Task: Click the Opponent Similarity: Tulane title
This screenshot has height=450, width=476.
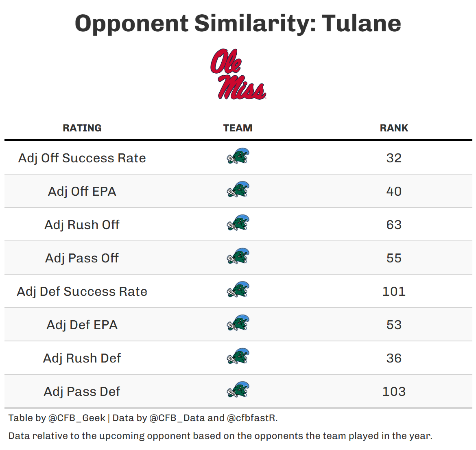Action: click(238, 23)
